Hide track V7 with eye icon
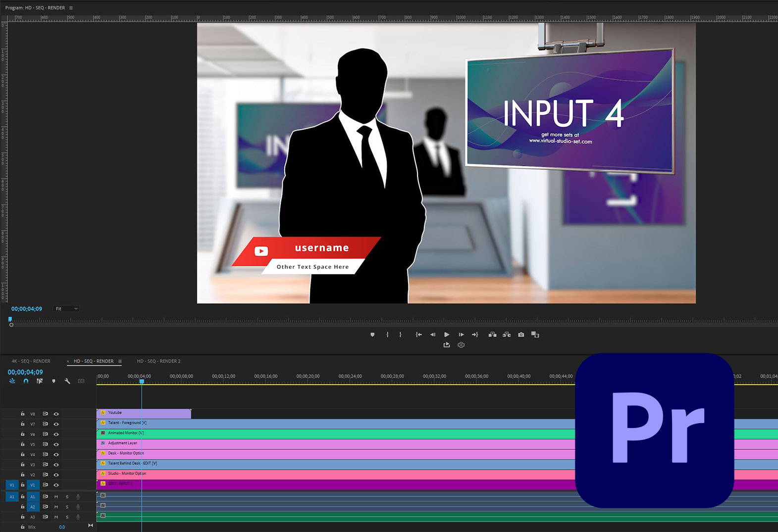This screenshot has width=778, height=532. (x=56, y=424)
